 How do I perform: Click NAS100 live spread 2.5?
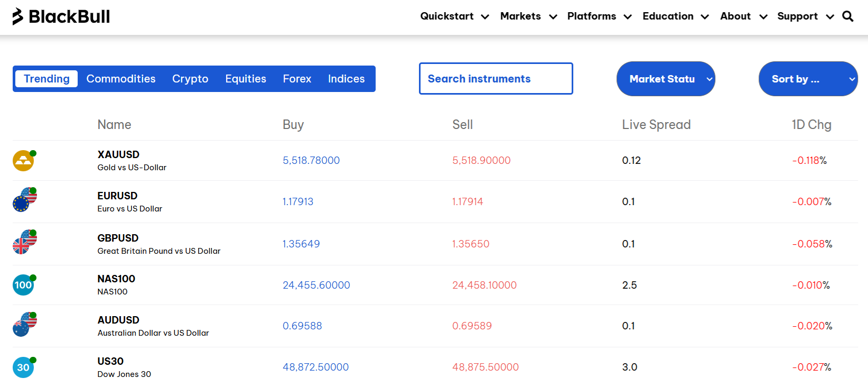pos(629,285)
